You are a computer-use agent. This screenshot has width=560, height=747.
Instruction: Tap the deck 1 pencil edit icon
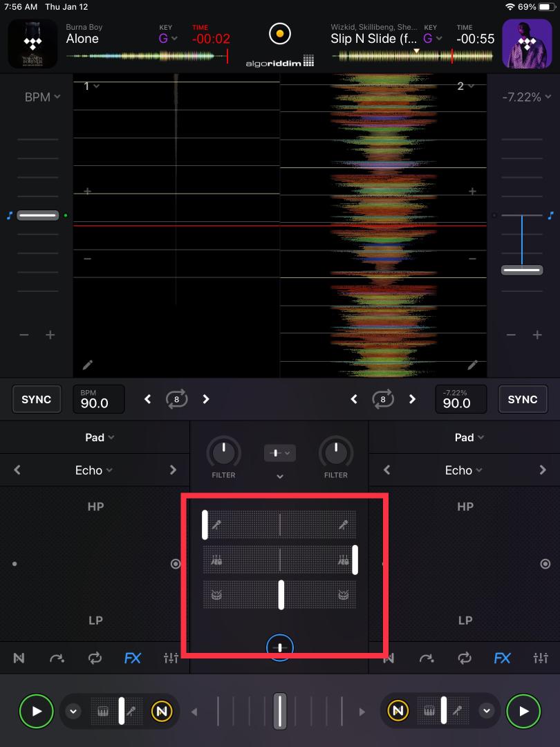tap(87, 365)
